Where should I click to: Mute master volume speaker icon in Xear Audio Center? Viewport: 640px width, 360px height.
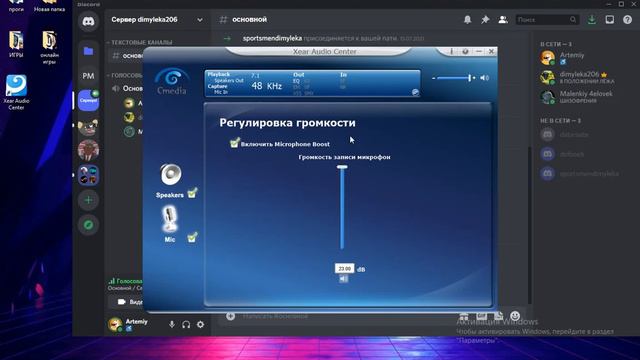(x=484, y=78)
